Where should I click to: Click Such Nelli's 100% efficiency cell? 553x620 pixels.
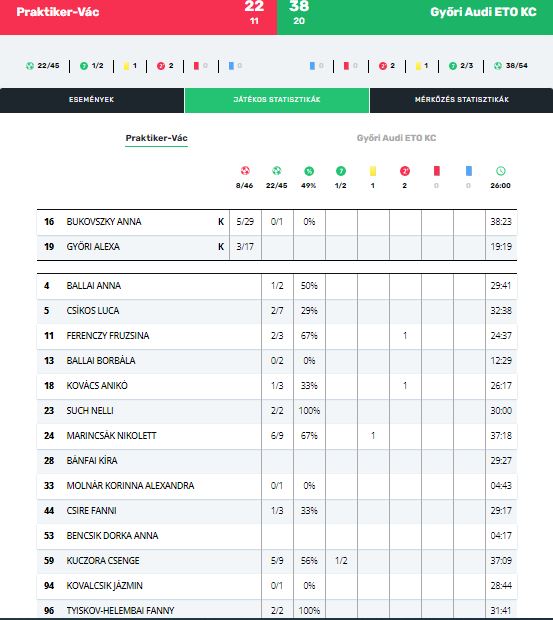(x=309, y=410)
